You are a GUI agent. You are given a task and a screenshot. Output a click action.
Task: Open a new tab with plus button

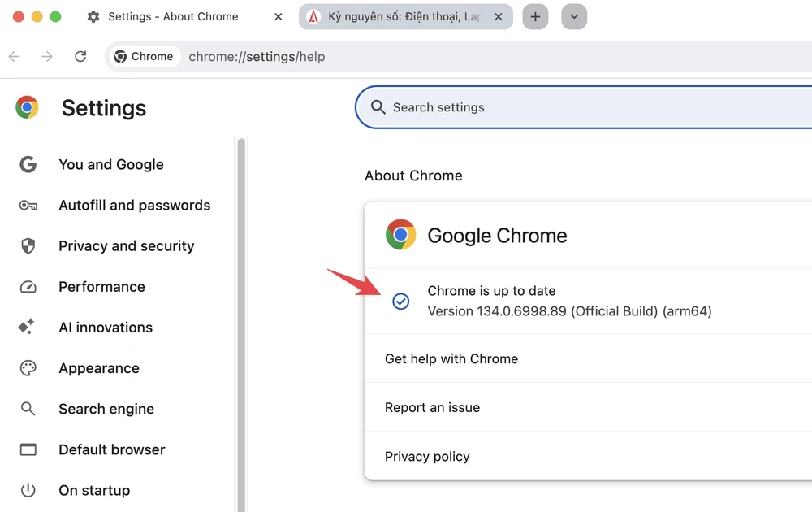tap(535, 17)
